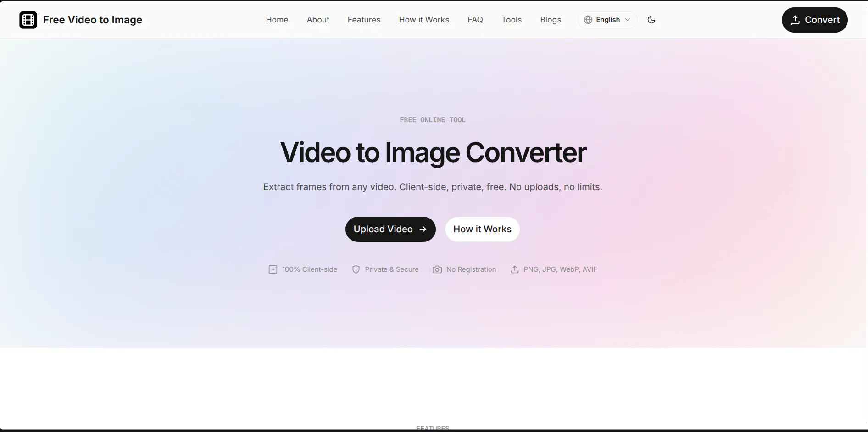Click the 'FREE ONLINE TOOL' caption
The image size is (868, 432).
tap(433, 120)
